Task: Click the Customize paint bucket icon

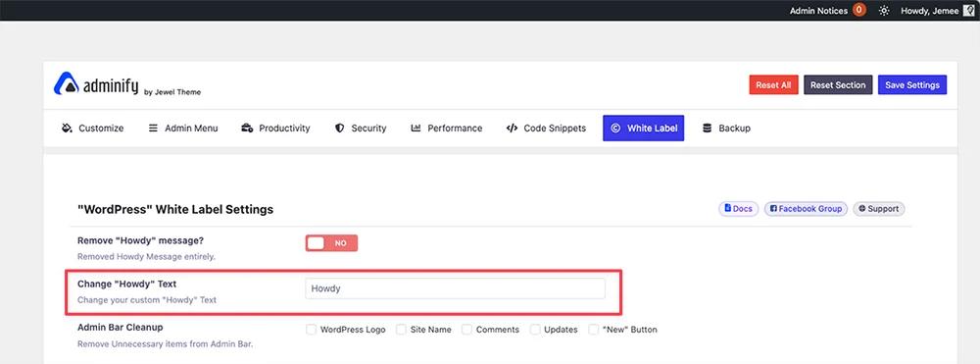Action: click(67, 129)
